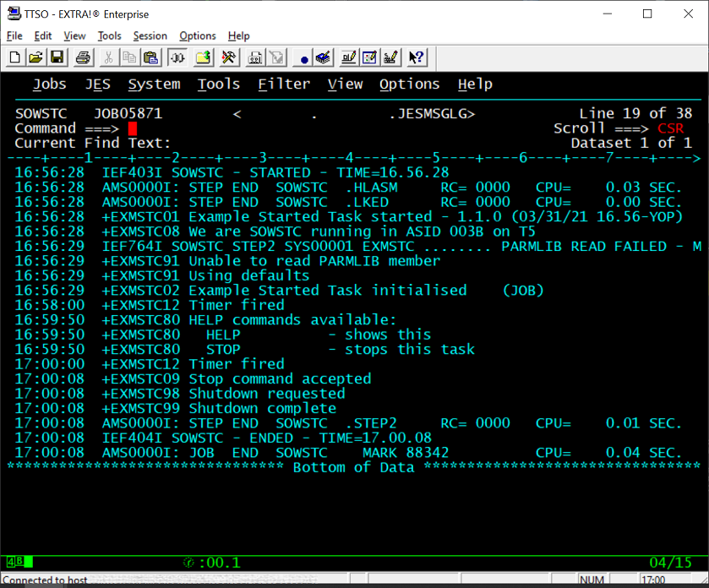The image size is (709, 588).
Task: Toggle the Connect/Disconnect plug icon
Action: pos(177,57)
